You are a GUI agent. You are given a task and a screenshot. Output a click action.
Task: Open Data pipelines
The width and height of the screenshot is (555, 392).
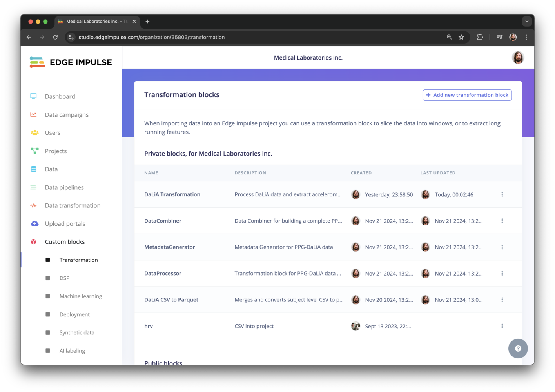(64, 187)
